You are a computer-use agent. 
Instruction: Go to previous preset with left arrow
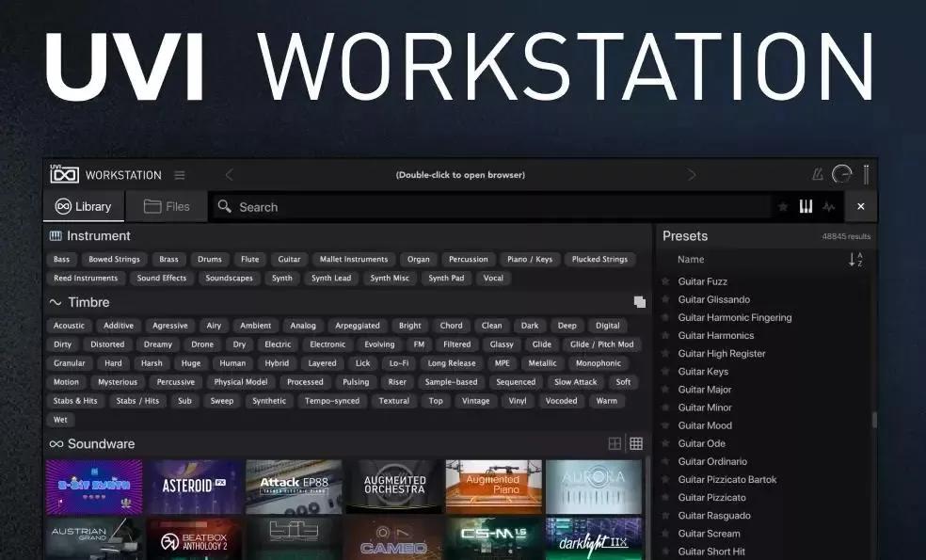229,175
